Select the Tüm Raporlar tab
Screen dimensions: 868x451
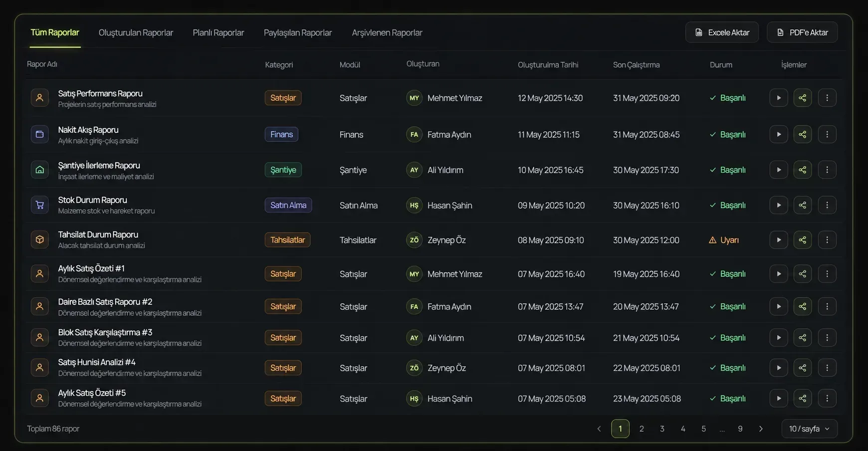(55, 32)
